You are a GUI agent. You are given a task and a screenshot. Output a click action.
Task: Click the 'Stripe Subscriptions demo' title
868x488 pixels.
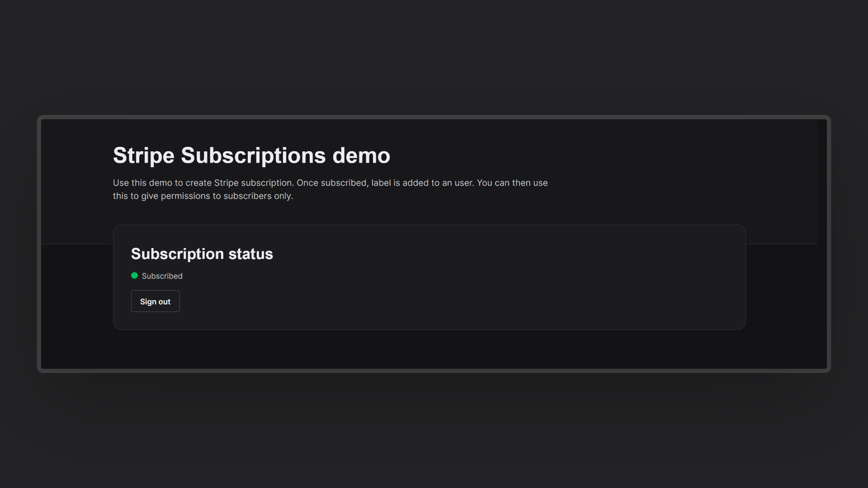pyautogui.click(x=252, y=155)
